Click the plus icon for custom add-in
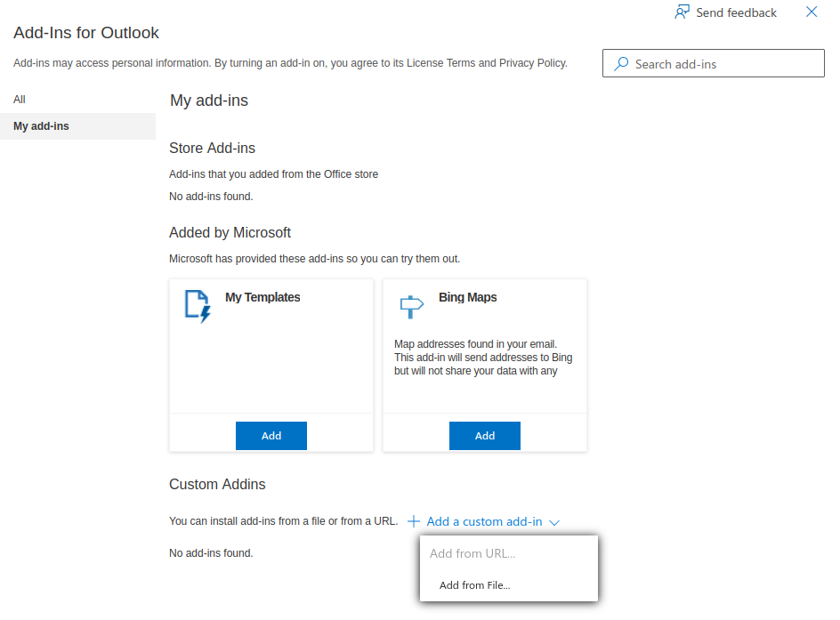840x620 pixels. (x=414, y=521)
